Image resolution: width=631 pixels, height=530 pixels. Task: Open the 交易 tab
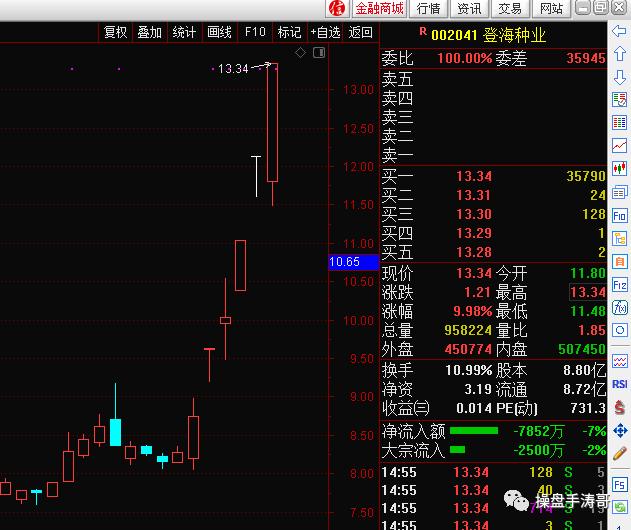(x=510, y=8)
